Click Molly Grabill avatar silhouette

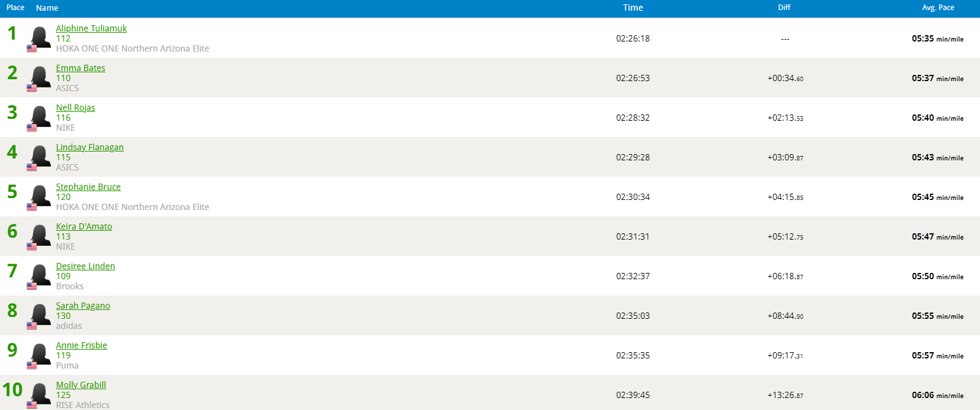[x=40, y=394]
